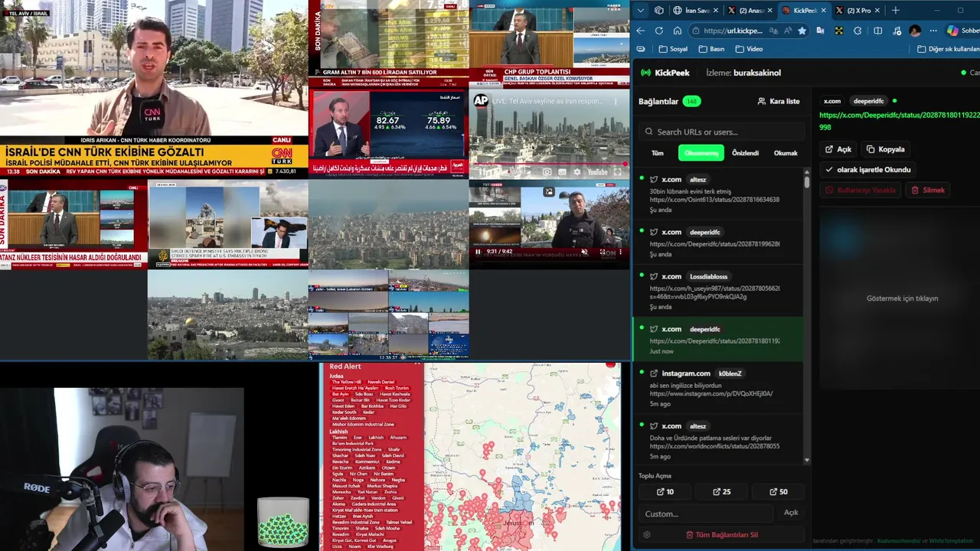Open the Basın bookmarks folder
This screenshot has height=551, width=980.
click(711, 49)
